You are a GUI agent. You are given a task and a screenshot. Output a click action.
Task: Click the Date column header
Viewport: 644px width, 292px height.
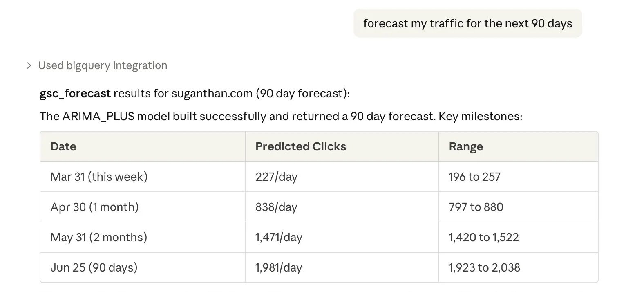pyautogui.click(x=63, y=146)
